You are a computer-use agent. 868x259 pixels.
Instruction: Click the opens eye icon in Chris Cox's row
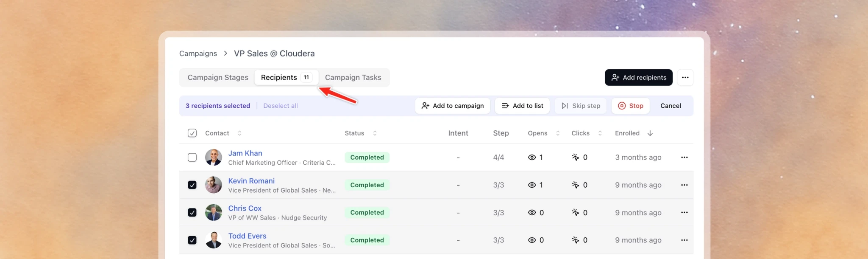coord(531,212)
